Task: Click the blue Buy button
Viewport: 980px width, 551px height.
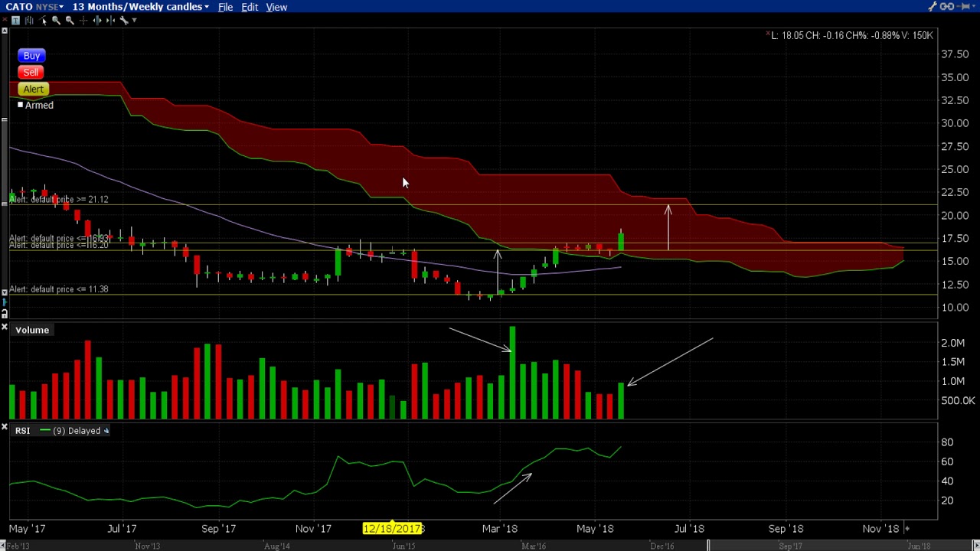Action: click(31, 55)
